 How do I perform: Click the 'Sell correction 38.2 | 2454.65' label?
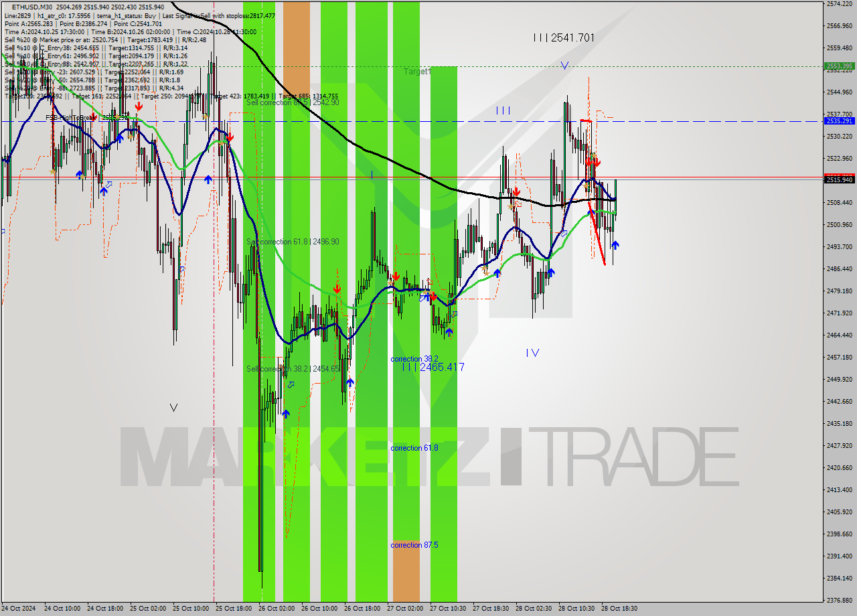coord(293,369)
